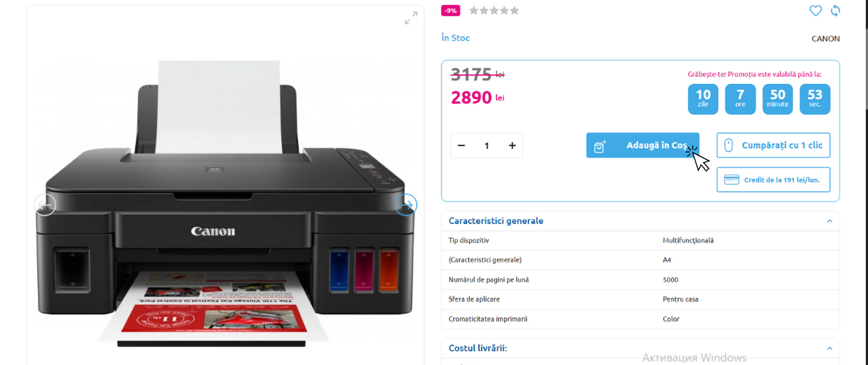Show next product image arrow

point(406,205)
